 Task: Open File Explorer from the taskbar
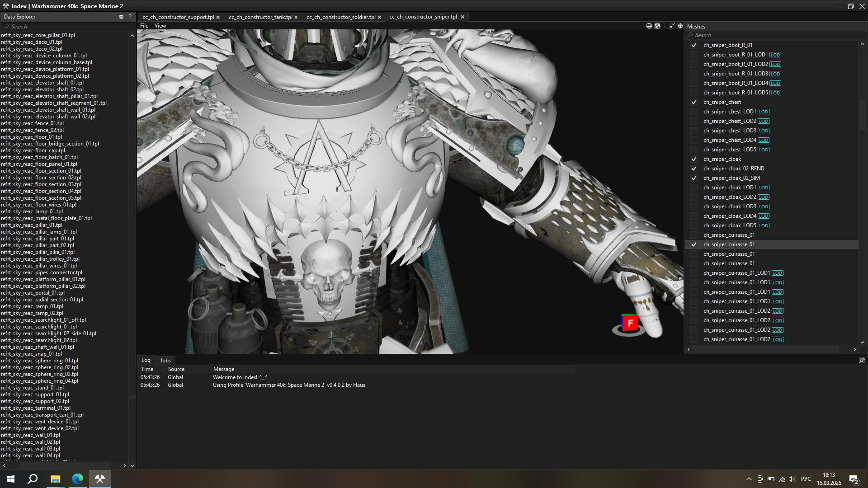coord(55,479)
